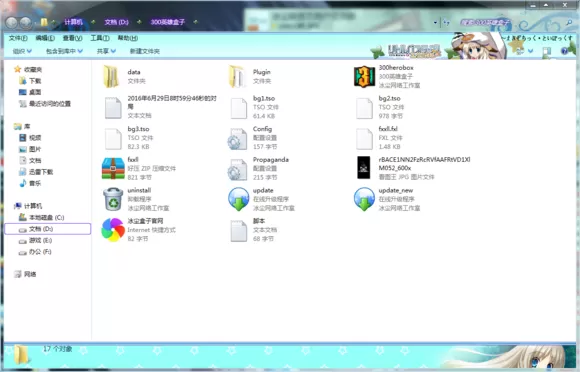This screenshot has height=372, width=580.
Task: Click the Forward navigation arrow button
Action: 26,23
